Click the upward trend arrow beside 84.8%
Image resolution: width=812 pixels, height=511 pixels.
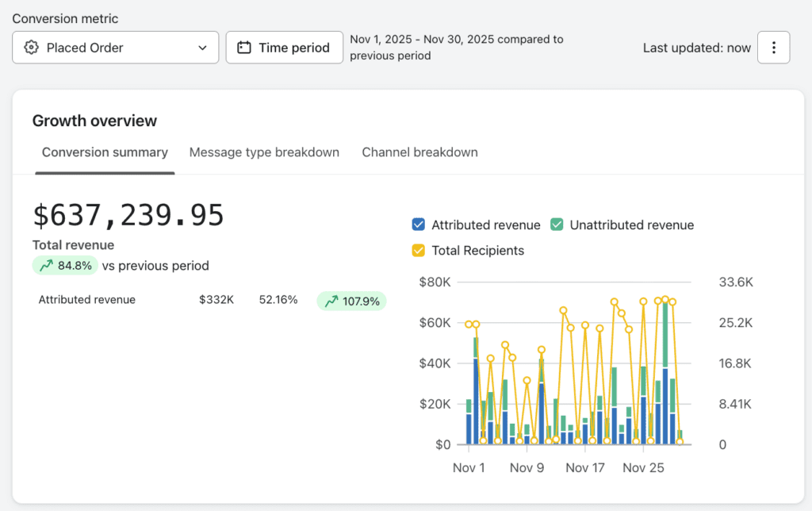[46, 266]
